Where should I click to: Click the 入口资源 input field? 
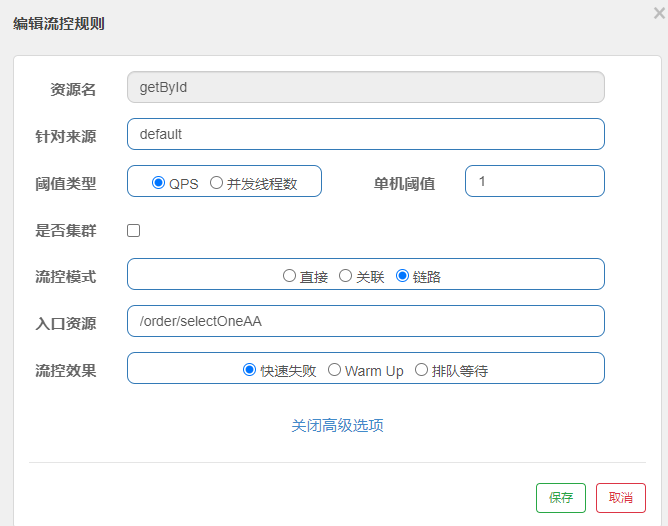[366, 321]
